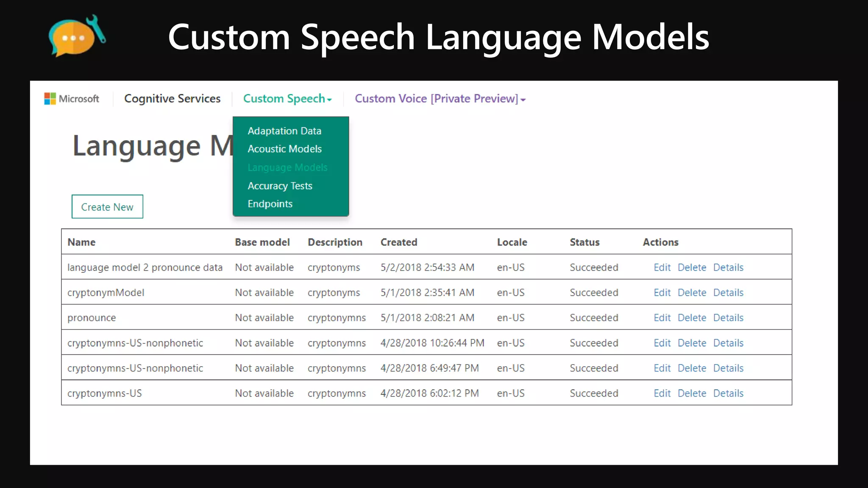Edit the cryptonymModel language model
868x488 pixels.
tap(662, 293)
